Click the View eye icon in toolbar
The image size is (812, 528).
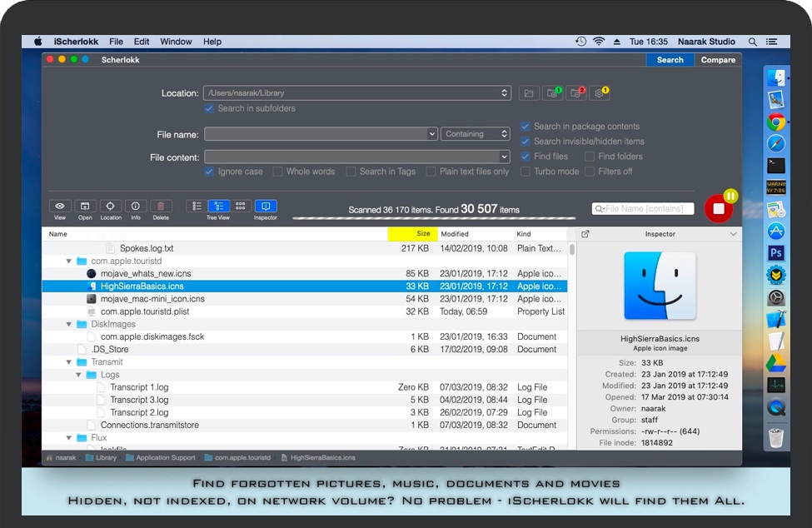point(60,207)
